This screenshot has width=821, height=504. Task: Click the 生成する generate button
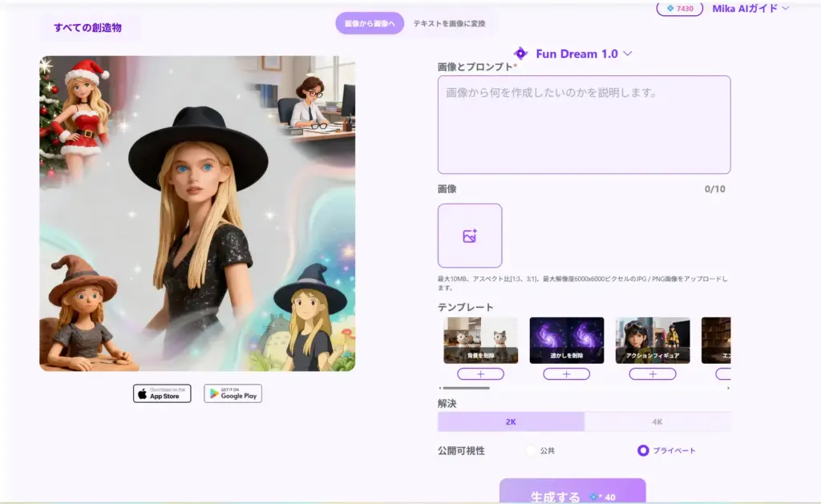(x=572, y=494)
